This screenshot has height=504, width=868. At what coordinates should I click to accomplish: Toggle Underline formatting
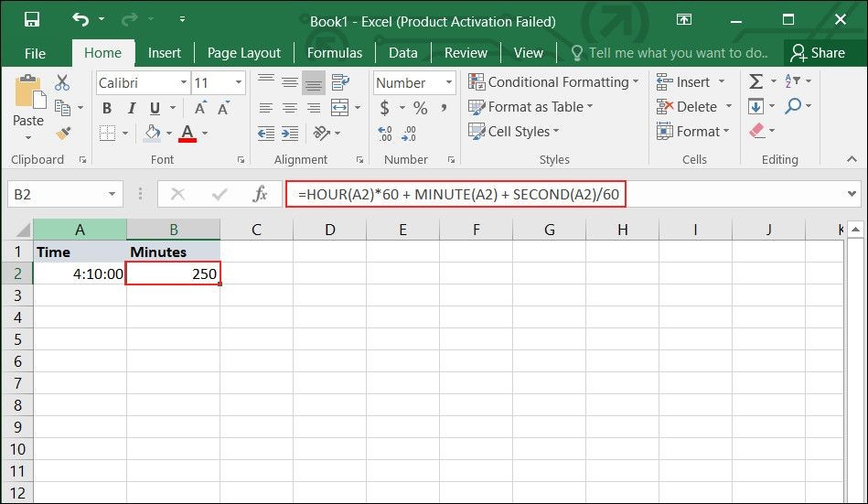(x=155, y=107)
